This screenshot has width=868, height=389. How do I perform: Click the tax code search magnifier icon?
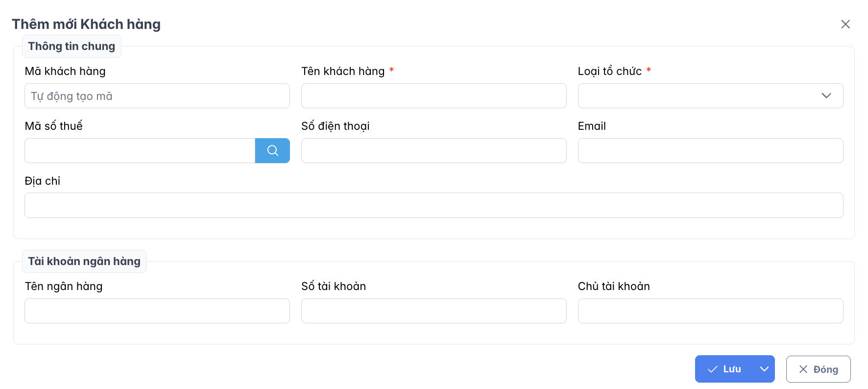pos(272,150)
